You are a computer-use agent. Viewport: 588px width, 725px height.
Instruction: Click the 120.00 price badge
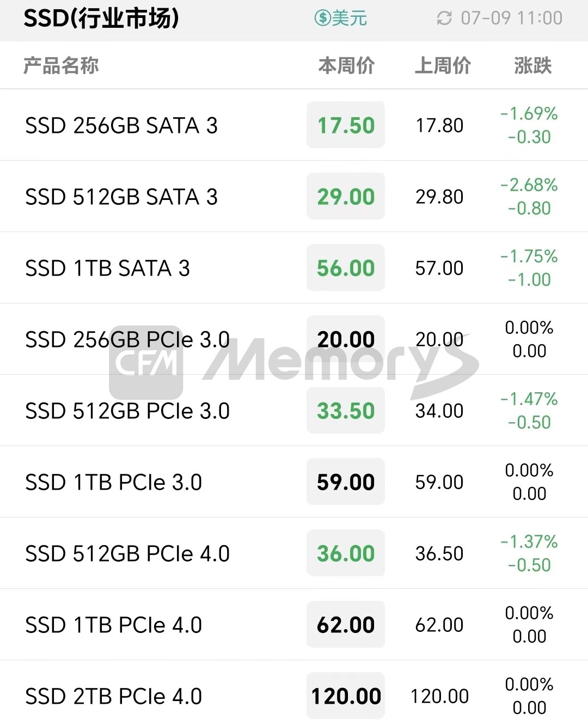coord(346,696)
